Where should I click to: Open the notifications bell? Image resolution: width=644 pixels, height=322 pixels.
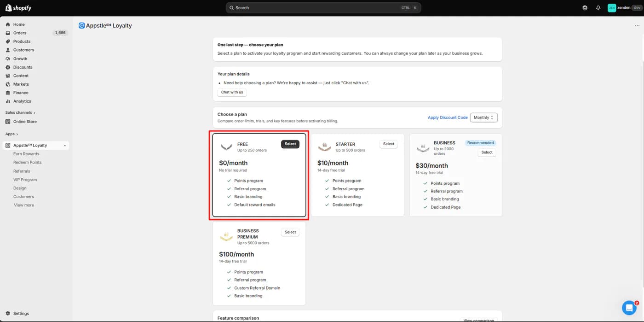coord(598,8)
